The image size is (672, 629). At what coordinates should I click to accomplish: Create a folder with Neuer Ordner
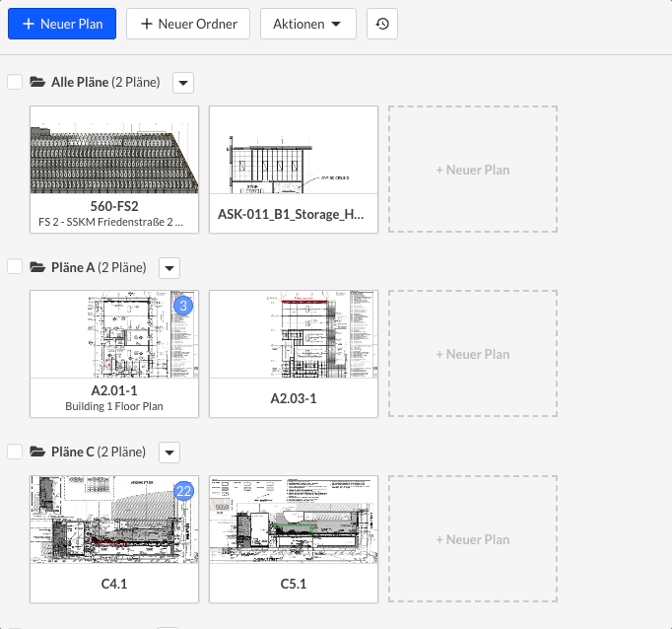tap(188, 24)
